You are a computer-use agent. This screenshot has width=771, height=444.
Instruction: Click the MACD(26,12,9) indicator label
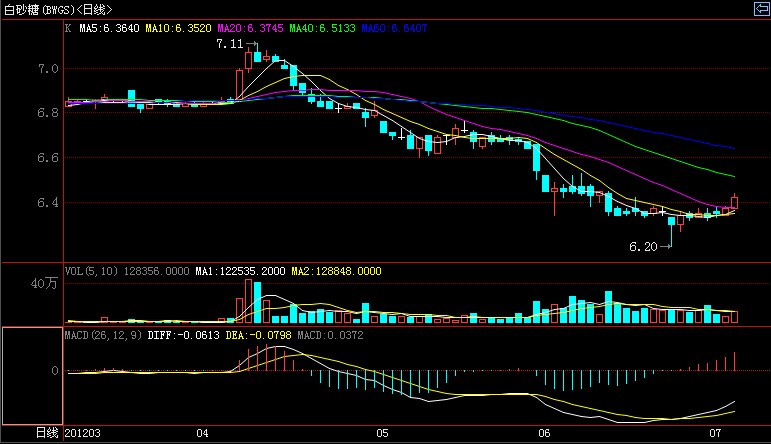pyautogui.click(x=103, y=335)
